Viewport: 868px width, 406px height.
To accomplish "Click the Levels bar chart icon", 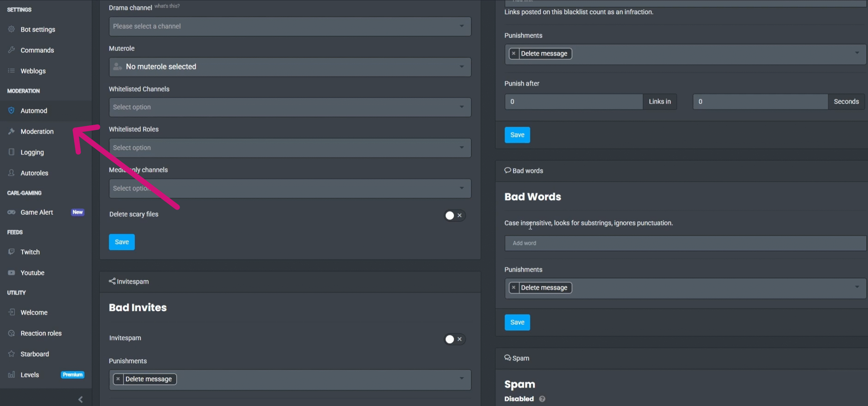I will pyautogui.click(x=11, y=374).
